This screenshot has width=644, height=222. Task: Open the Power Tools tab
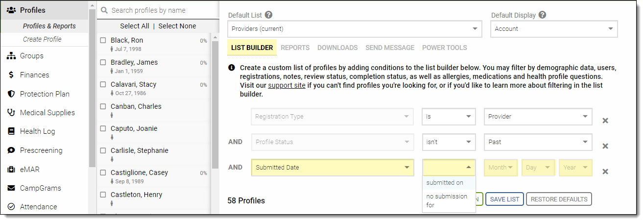coord(444,48)
